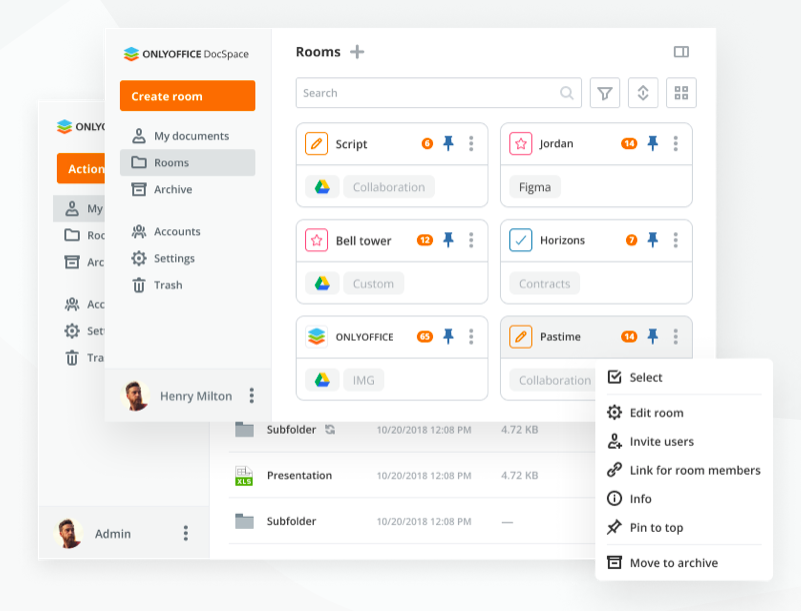Open Accounts in the sidebar

tap(187, 231)
